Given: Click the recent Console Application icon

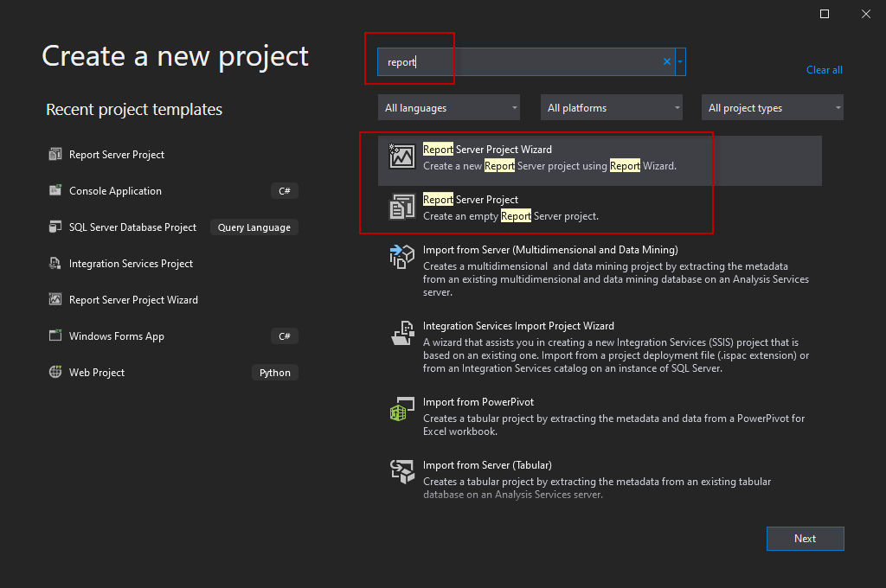Looking at the screenshot, I should click(55, 191).
